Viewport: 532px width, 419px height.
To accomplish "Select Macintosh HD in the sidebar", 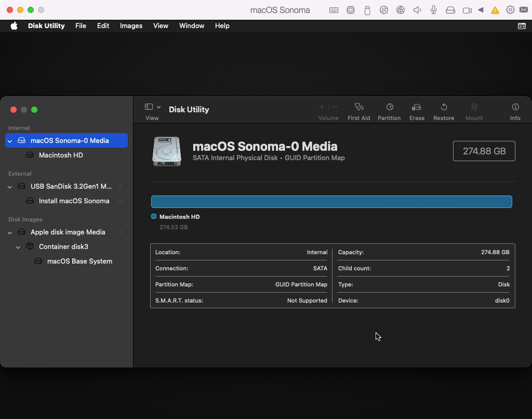I will pyautogui.click(x=61, y=155).
